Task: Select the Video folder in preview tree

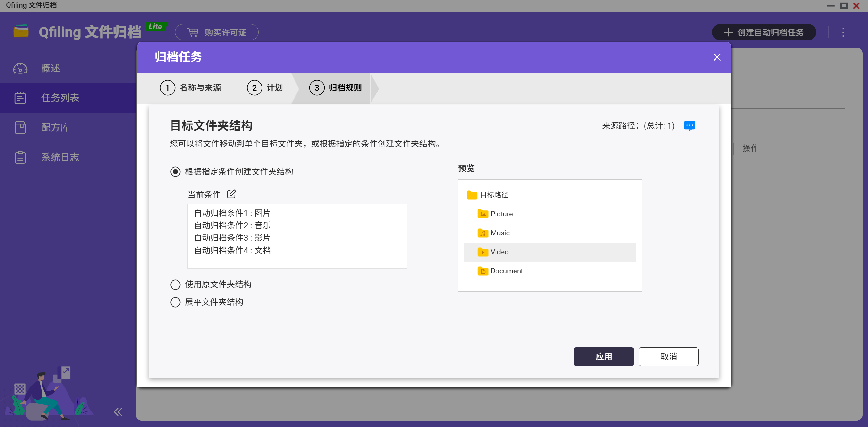Action: click(499, 252)
